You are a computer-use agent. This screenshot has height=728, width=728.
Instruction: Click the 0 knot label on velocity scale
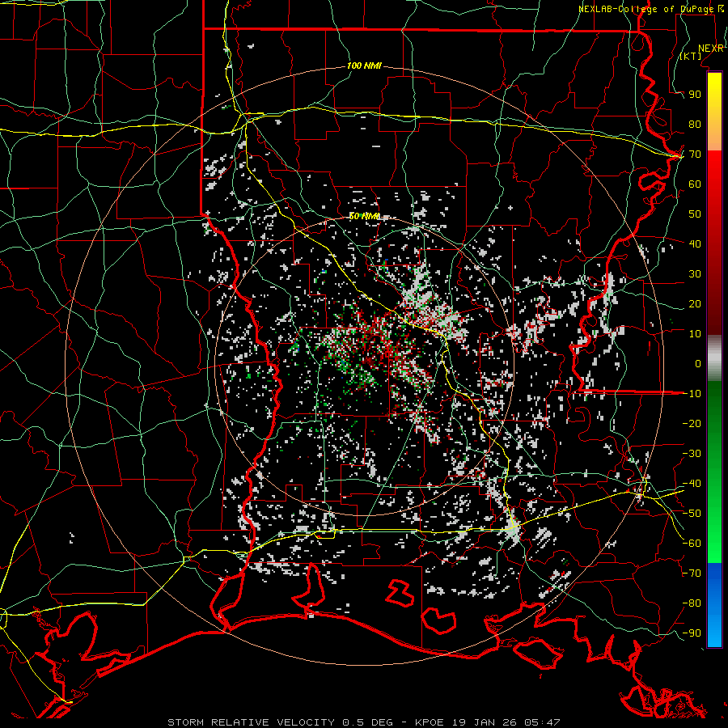tap(698, 363)
